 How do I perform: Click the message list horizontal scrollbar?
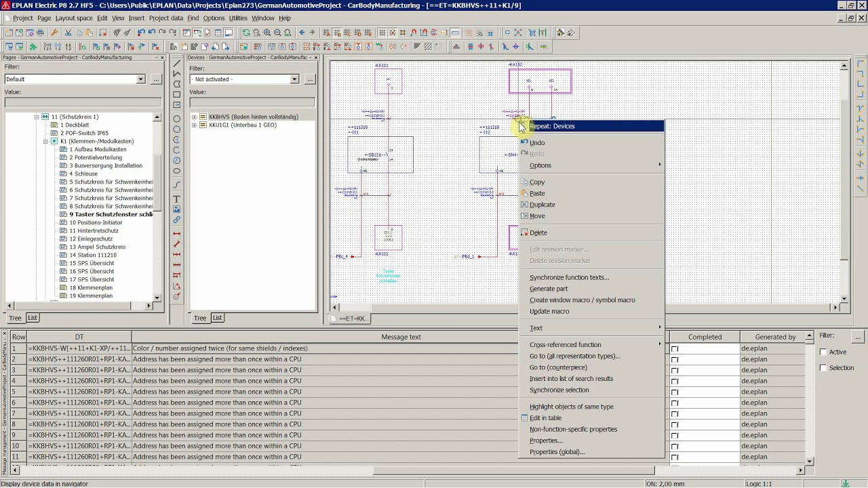[x=407, y=470]
